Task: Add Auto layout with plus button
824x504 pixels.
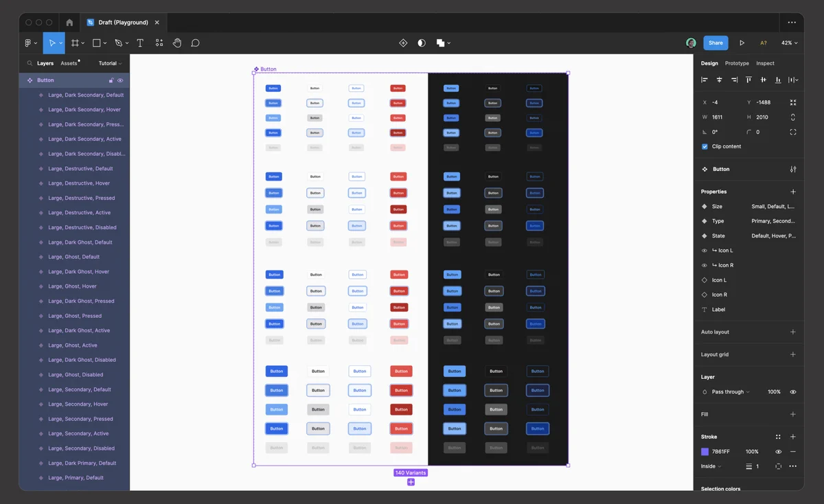Action: (x=793, y=332)
